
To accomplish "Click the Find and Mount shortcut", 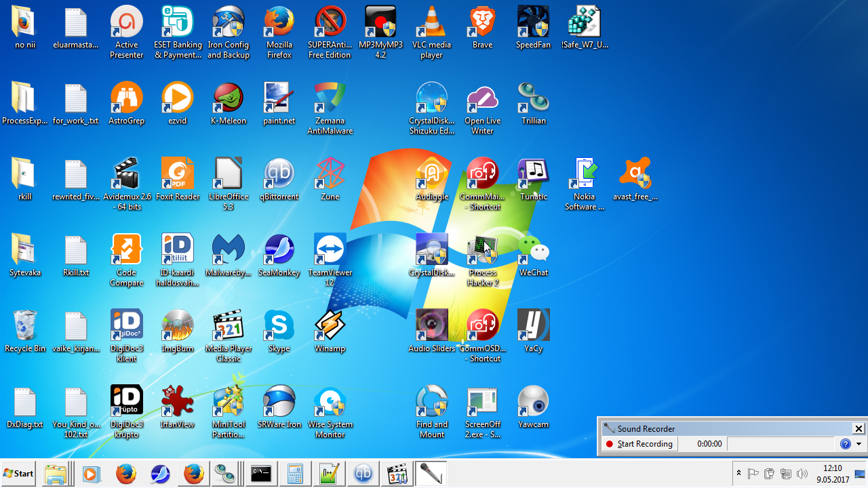I will [432, 412].
